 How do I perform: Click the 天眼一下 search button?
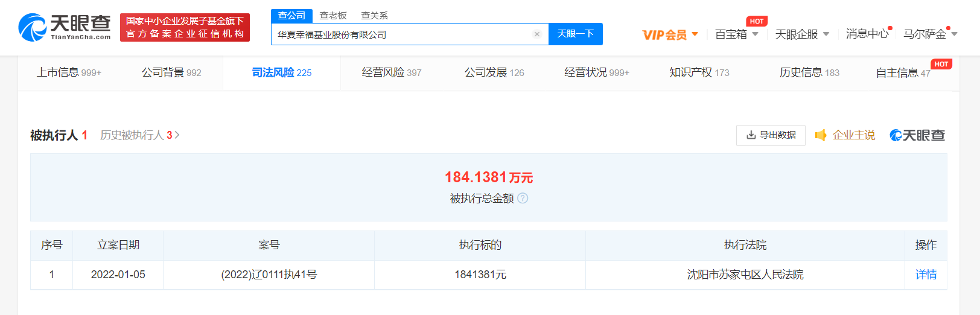coord(576,34)
